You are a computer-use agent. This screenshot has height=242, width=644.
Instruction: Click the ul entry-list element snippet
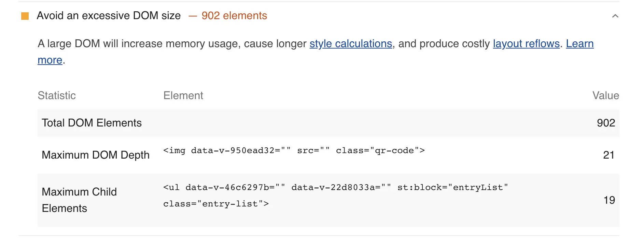click(x=336, y=196)
